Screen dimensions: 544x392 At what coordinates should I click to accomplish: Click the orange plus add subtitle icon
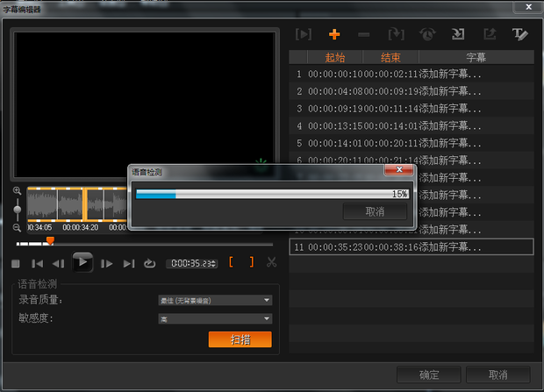pos(333,34)
